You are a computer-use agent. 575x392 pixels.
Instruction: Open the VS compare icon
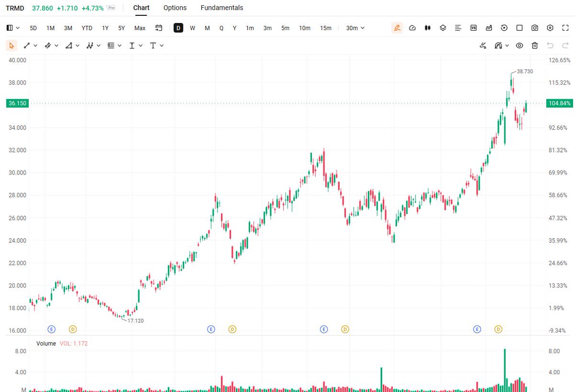coord(473,28)
